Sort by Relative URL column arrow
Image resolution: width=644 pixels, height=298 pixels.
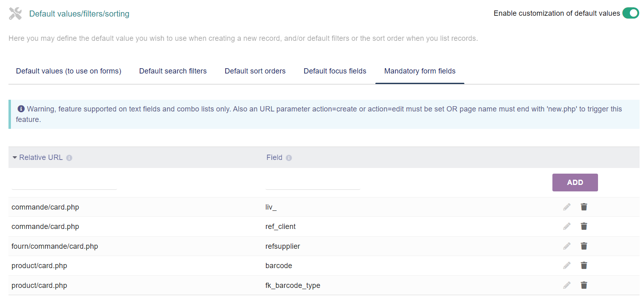tap(15, 157)
